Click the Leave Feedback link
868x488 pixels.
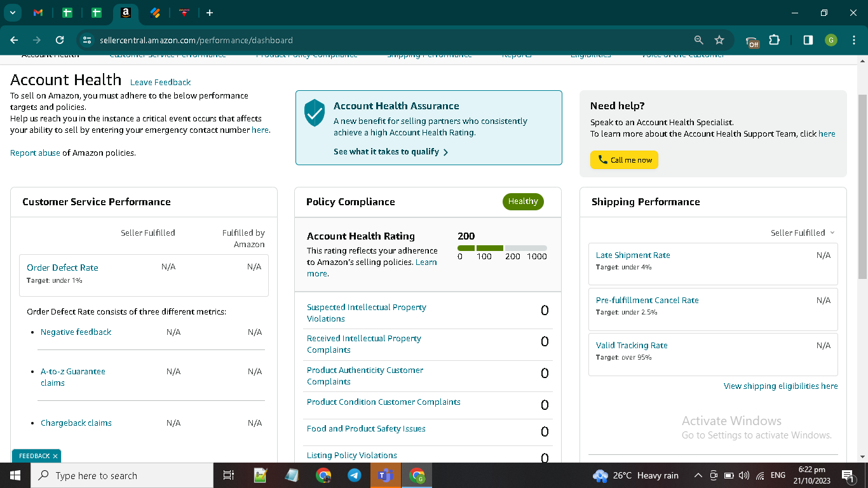tap(160, 82)
